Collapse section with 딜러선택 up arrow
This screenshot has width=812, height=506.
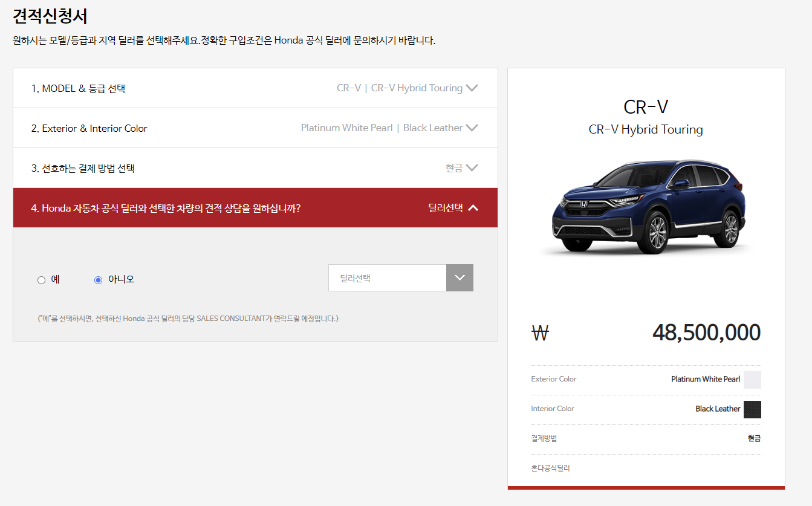point(473,208)
